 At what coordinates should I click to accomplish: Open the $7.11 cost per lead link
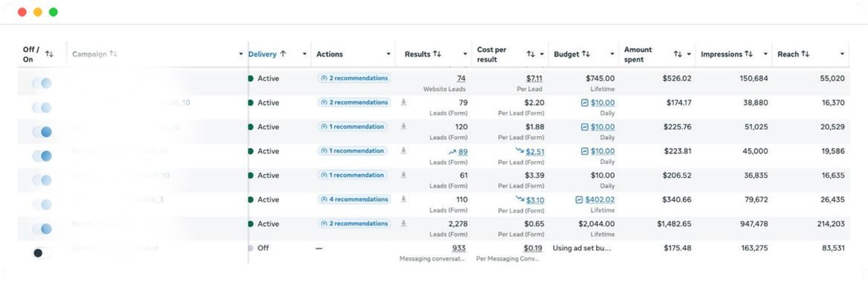tap(535, 79)
